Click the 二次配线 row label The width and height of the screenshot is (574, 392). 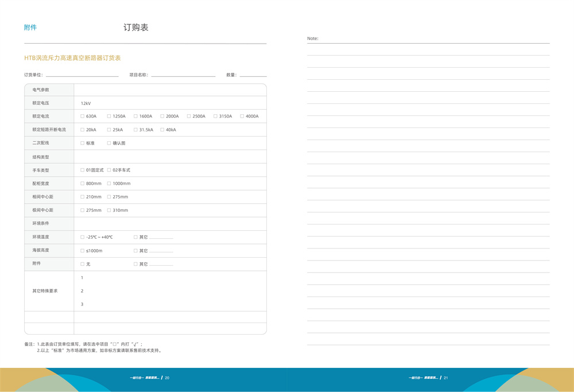[x=41, y=143]
